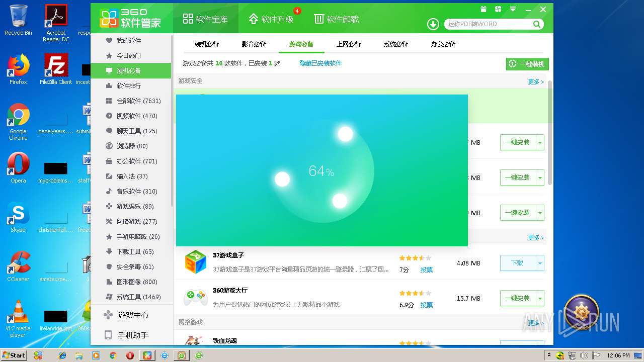The height and width of the screenshot is (362, 644).
Task: Switch to 影音必备 sub-tab
Action: coord(254,44)
